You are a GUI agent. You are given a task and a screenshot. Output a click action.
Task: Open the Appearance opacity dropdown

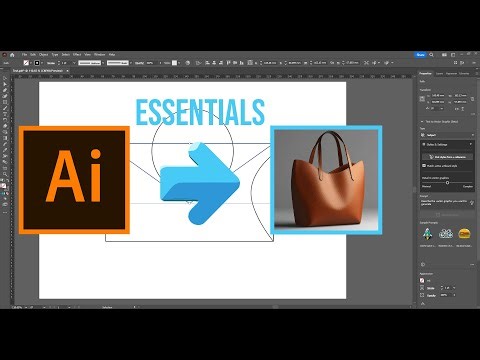click(454, 295)
